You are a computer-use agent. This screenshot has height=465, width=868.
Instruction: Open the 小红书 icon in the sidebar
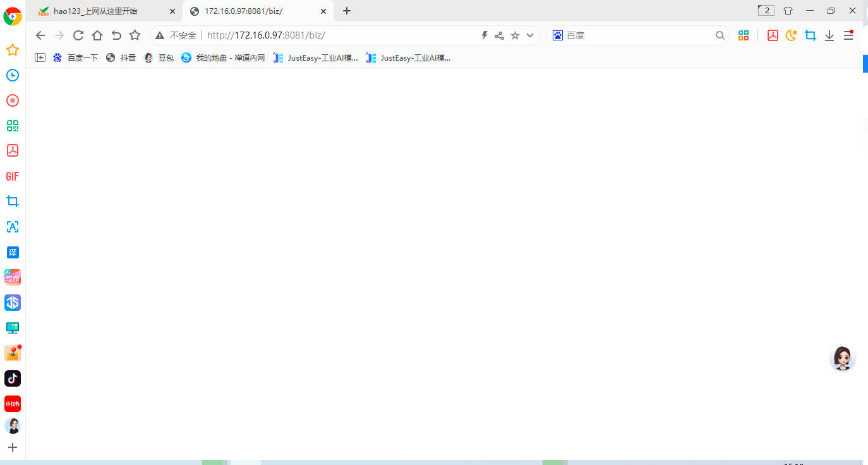(x=13, y=404)
